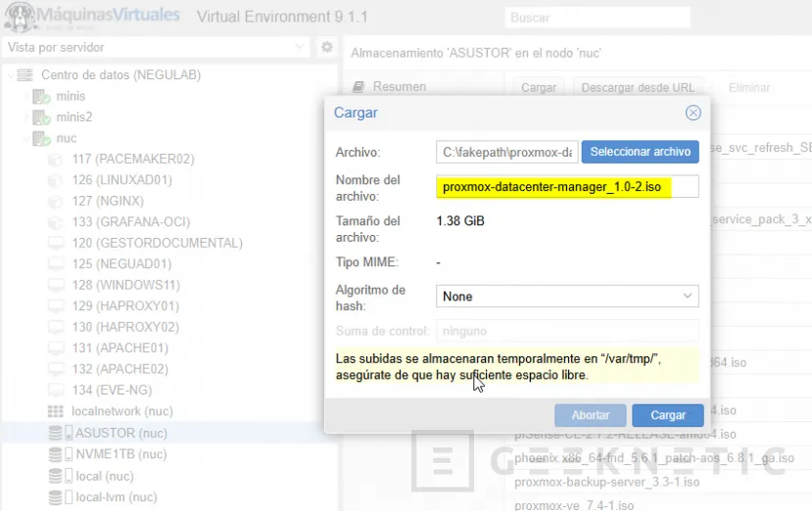Open the Resumen tab
The image size is (812, 511).
[x=400, y=87]
